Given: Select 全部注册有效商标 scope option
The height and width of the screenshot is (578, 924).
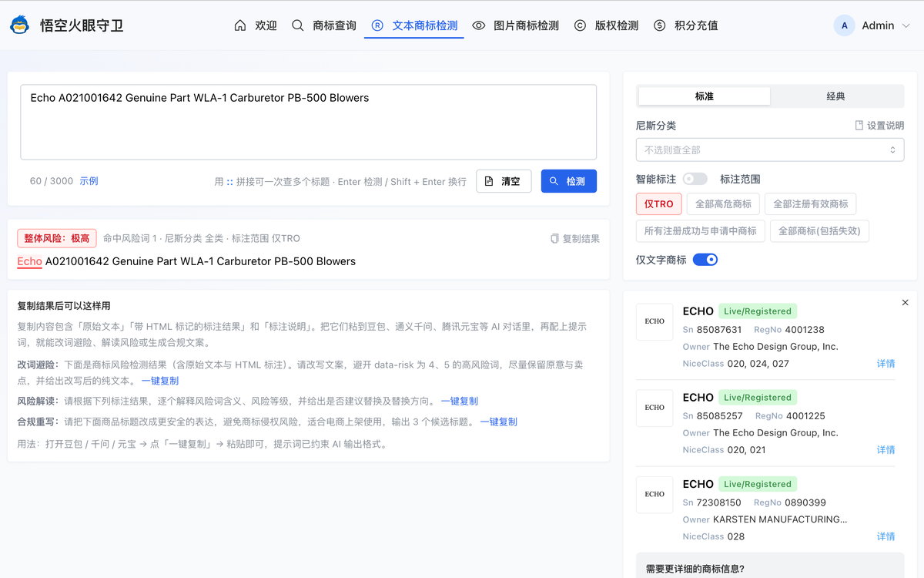Looking at the screenshot, I should 811,204.
